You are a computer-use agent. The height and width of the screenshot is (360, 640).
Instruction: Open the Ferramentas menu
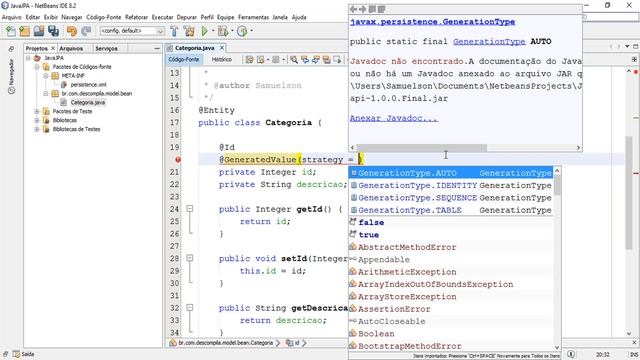coord(253,17)
